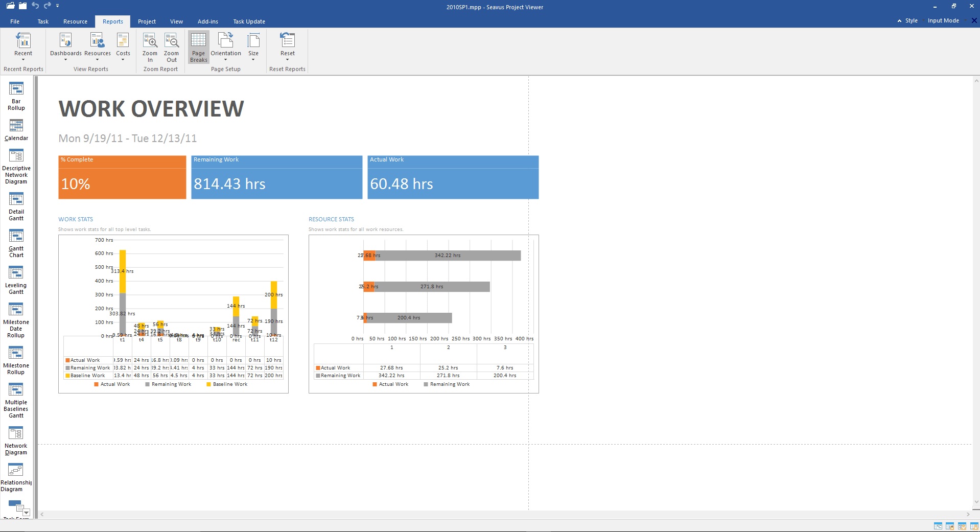Open the Relationship Diagram view

click(16, 473)
